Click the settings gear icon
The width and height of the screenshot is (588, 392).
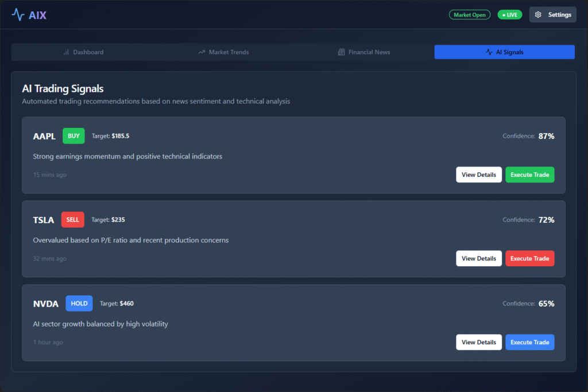(x=538, y=14)
